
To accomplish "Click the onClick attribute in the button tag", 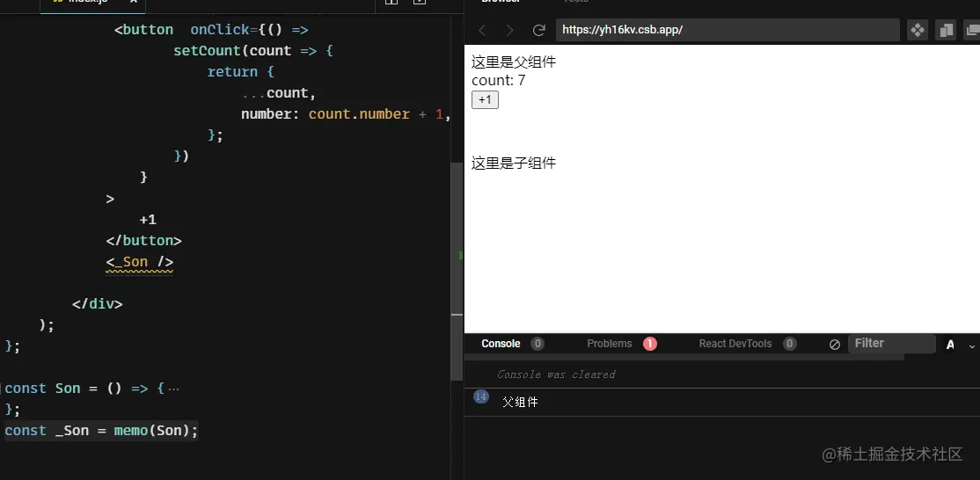I will (x=220, y=30).
